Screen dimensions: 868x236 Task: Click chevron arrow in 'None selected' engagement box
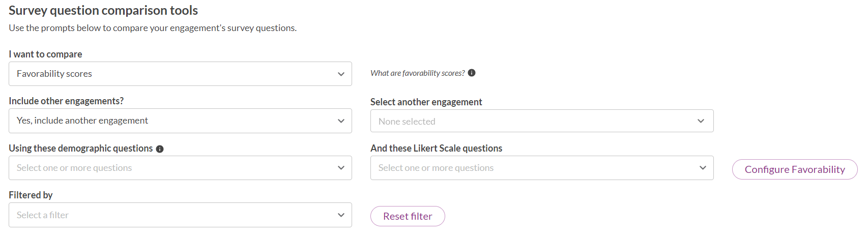pyautogui.click(x=701, y=121)
